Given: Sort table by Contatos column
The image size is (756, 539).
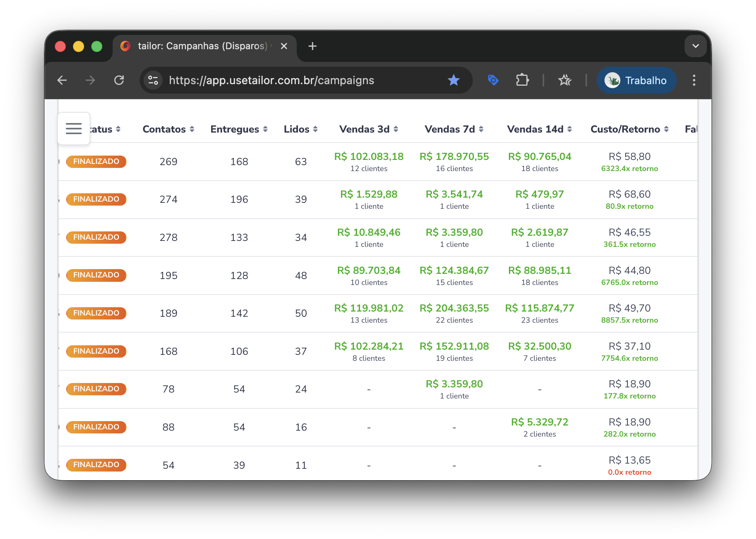Looking at the screenshot, I should [168, 129].
